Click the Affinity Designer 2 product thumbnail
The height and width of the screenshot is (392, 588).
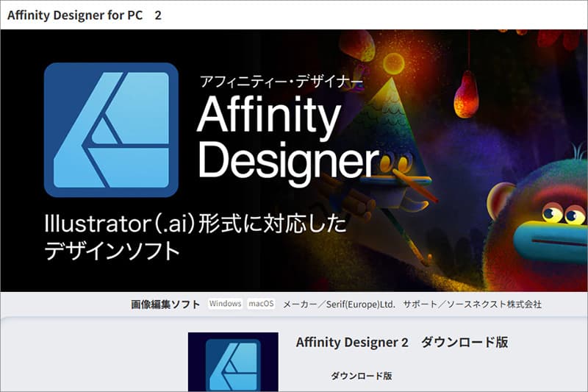pyautogui.click(x=233, y=362)
